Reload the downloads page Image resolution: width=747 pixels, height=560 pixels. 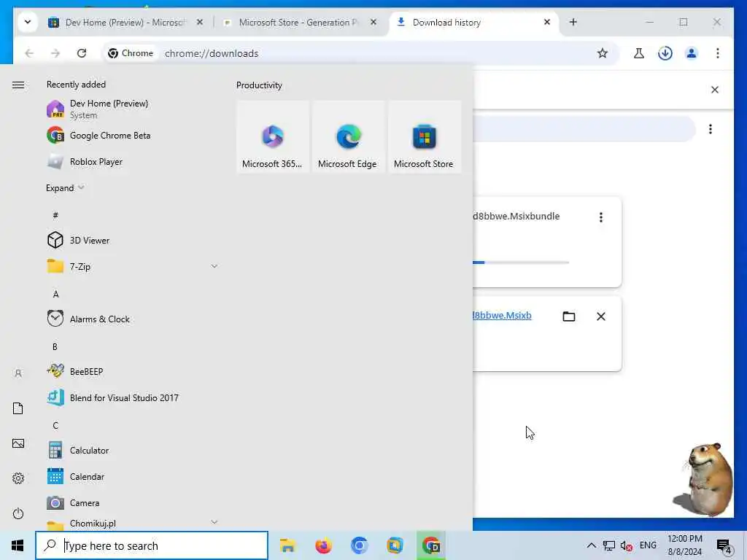click(82, 52)
